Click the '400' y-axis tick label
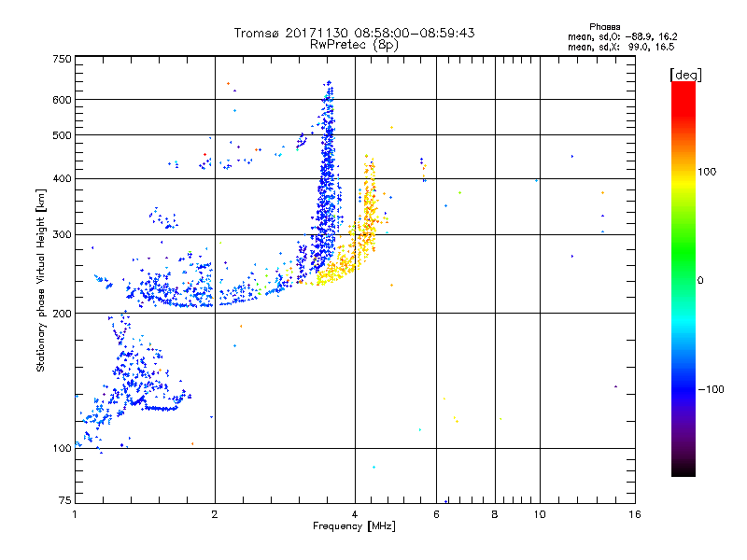 click(x=62, y=179)
